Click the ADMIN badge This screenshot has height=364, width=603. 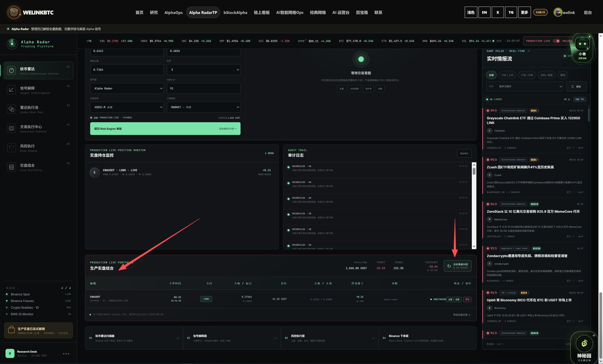tap(540, 12)
